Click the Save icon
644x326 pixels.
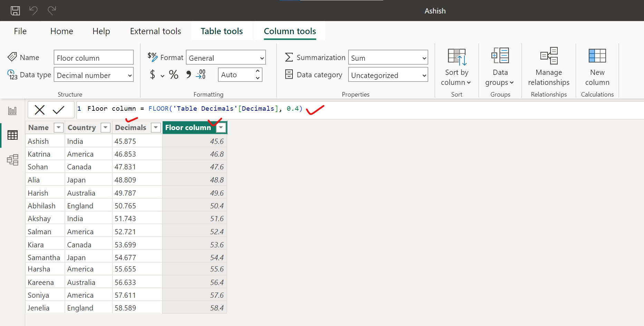tap(15, 11)
